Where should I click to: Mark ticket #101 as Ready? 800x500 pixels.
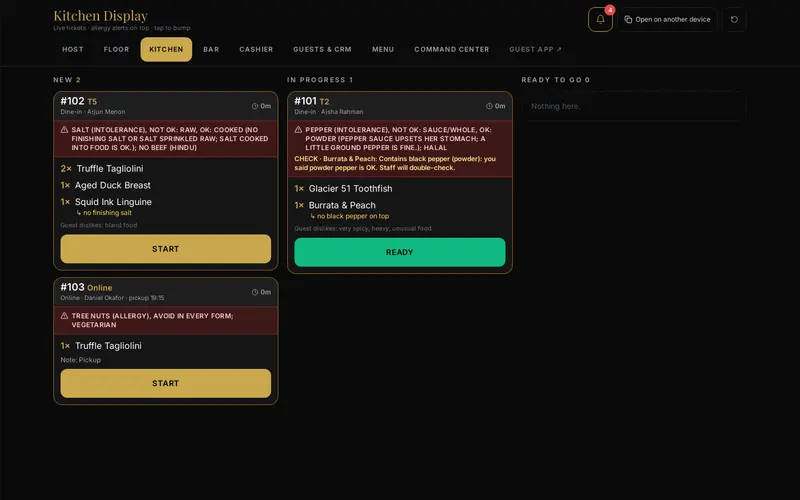[400, 252]
